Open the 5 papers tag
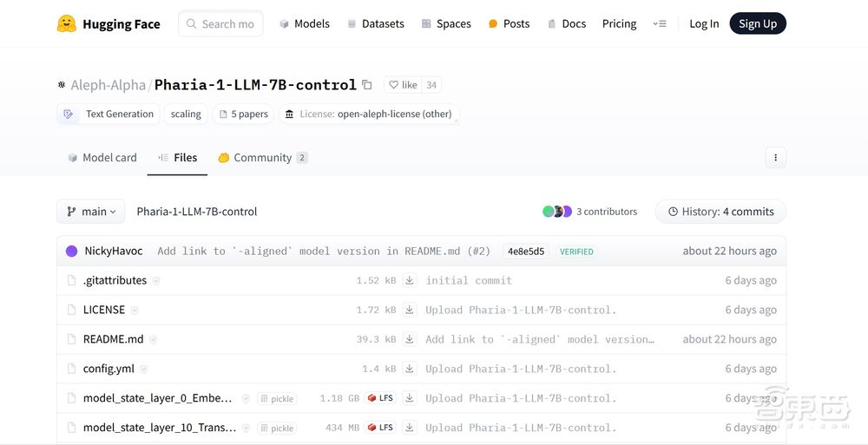Image resolution: width=868 pixels, height=445 pixels. click(243, 114)
